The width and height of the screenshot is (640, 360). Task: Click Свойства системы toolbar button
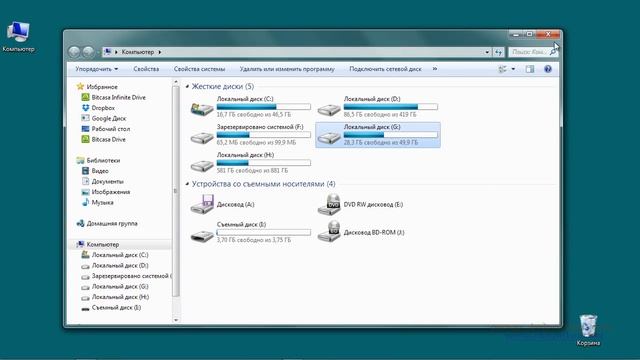coord(199,69)
